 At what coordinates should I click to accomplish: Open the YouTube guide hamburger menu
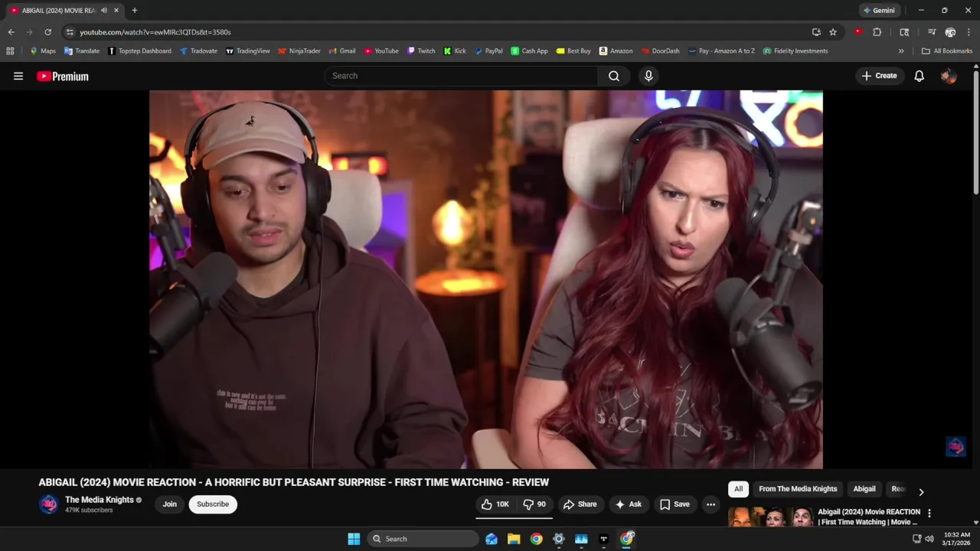coord(18,76)
